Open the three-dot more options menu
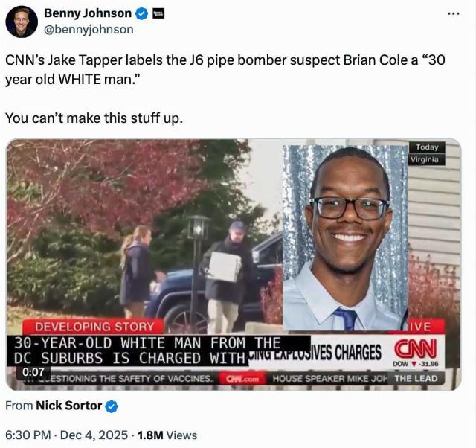This screenshot has width=476, height=448. pyautogui.click(x=454, y=13)
